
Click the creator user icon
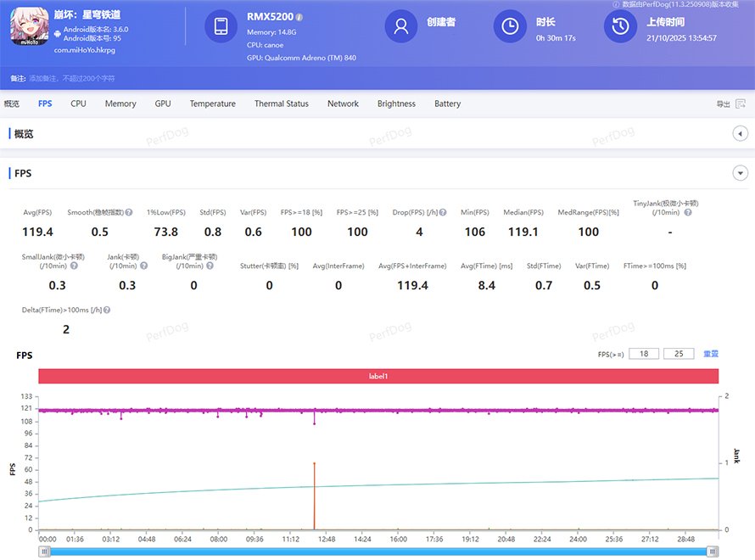[x=400, y=26]
